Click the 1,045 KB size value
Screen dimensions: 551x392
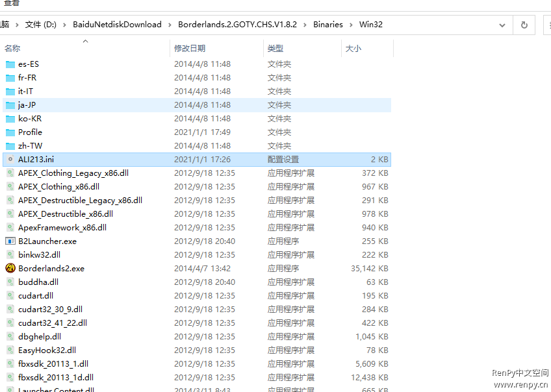pyautogui.click(x=372, y=337)
